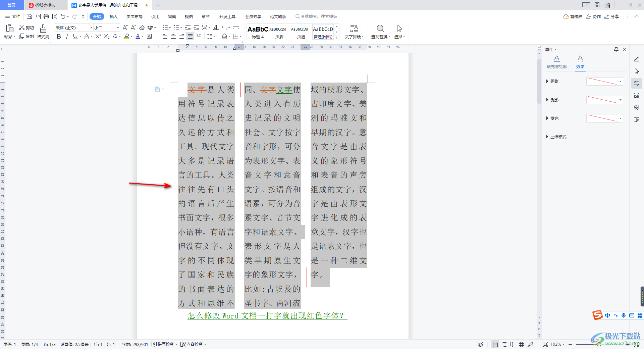
Task: Switch to Fill and Outline (填充与轮廓) tab
Action: (557, 62)
